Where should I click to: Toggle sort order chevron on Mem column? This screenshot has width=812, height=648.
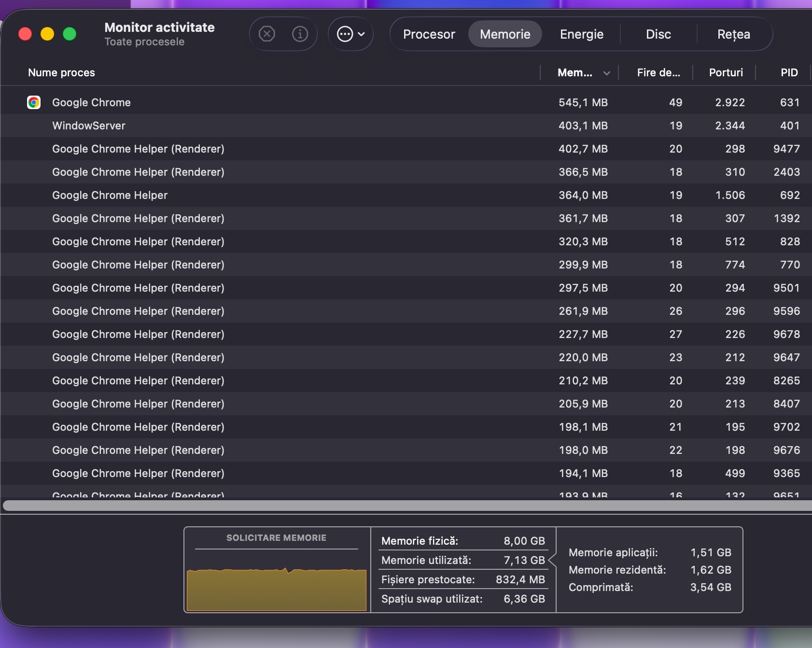pyautogui.click(x=607, y=73)
